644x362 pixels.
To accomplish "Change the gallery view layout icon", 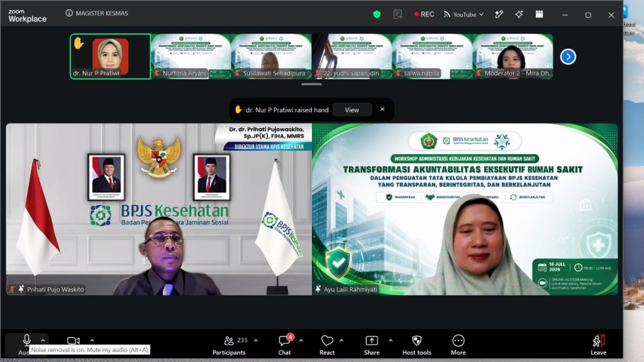I will click(x=539, y=14).
